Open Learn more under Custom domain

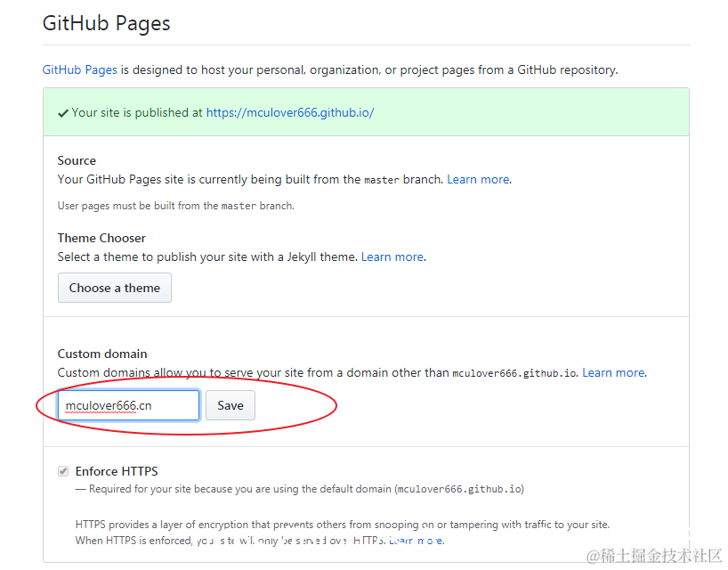click(613, 372)
